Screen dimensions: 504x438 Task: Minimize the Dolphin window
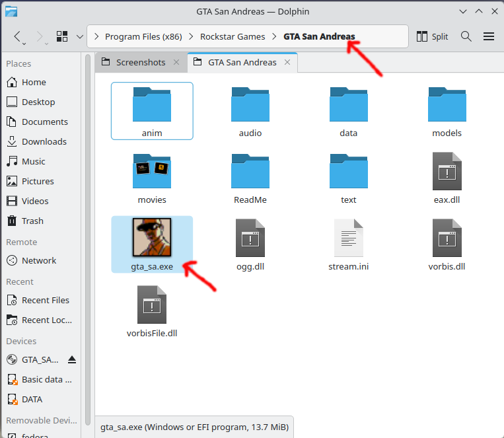coord(463,12)
